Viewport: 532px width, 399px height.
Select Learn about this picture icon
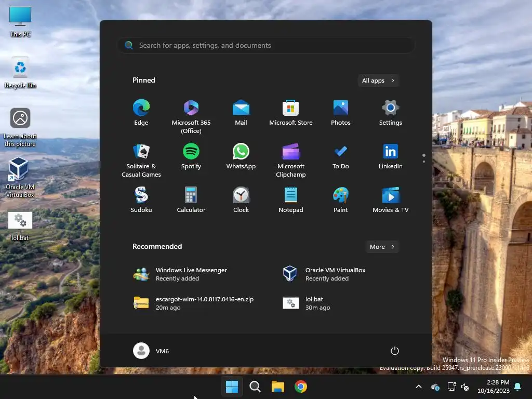point(20,127)
